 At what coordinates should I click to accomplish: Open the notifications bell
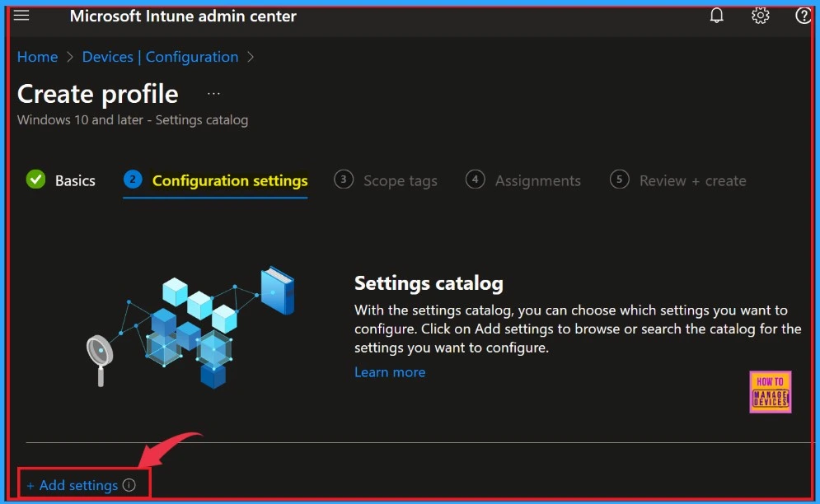(x=716, y=16)
